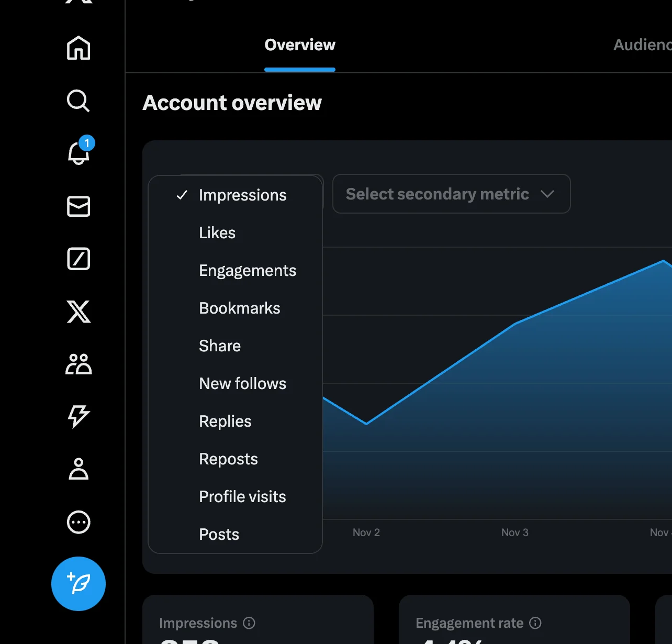The height and width of the screenshot is (644, 672).
Task: Click the Engagement rate info icon
Action: pos(535,623)
